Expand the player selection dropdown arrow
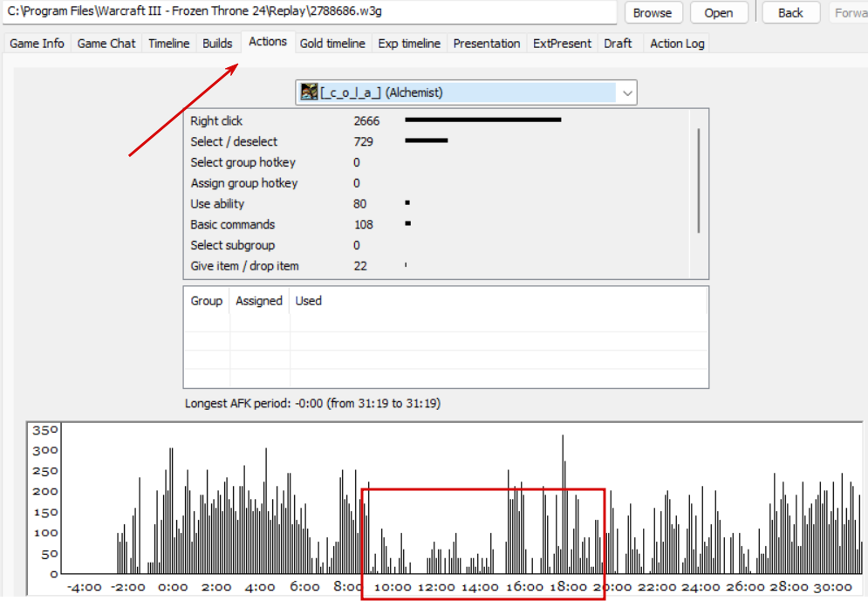This screenshot has width=868, height=601. (626, 92)
